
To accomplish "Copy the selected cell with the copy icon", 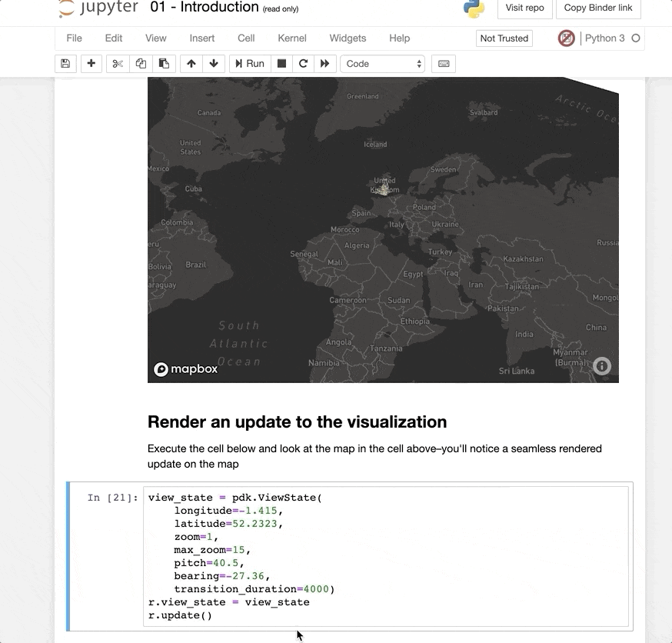I will click(x=140, y=64).
